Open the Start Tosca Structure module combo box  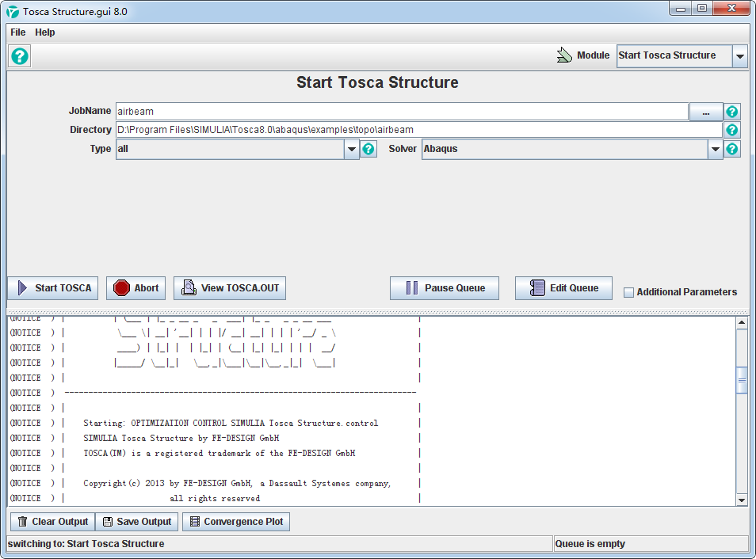pos(682,56)
